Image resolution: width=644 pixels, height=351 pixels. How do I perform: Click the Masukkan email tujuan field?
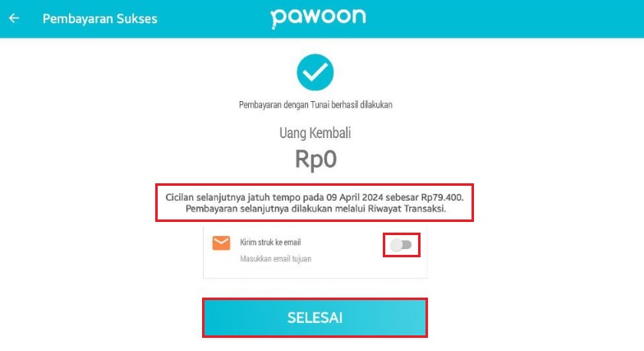pyautogui.click(x=276, y=259)
